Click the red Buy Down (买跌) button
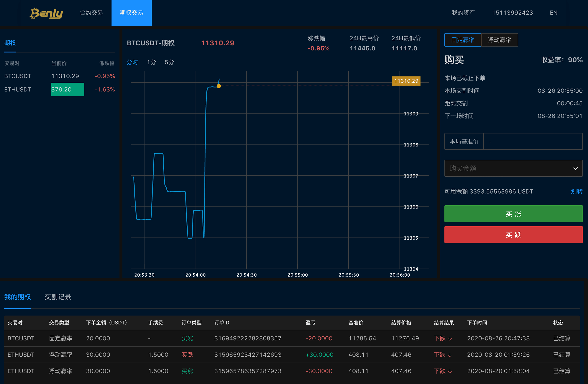Screen dimensions: 588x384 click(513, 235)
